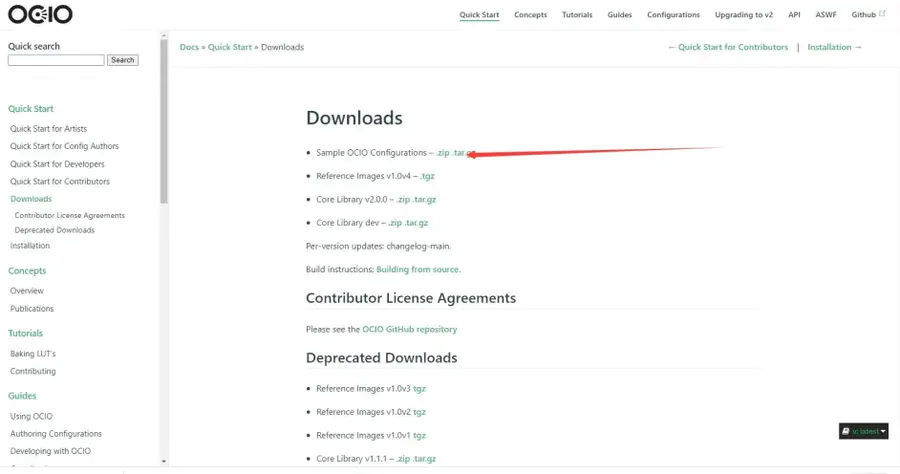Open Quick Start top navigation tab
The width and height of the screenshot is (900, 474).
[479, 15]
